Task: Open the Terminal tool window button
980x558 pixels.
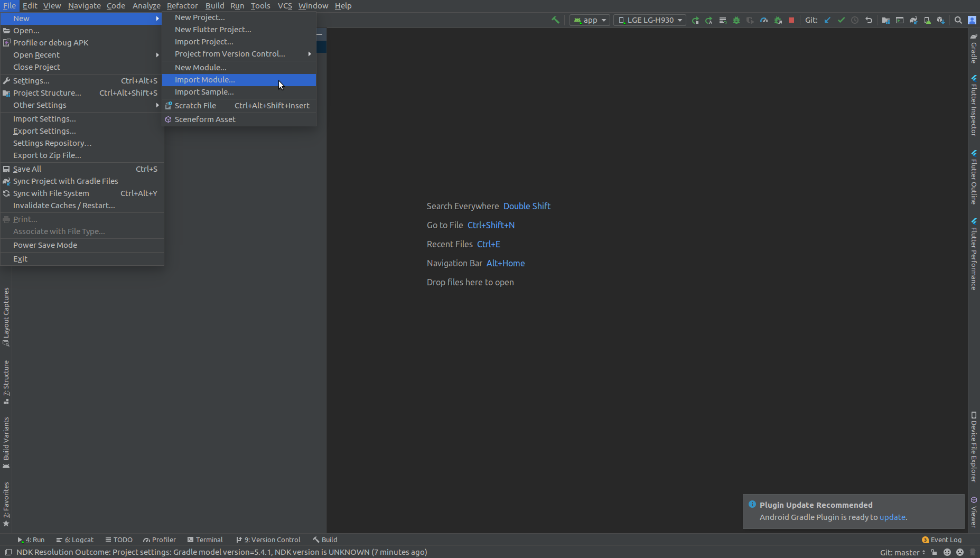Action: pyautogui.click(x=205, y=540)
